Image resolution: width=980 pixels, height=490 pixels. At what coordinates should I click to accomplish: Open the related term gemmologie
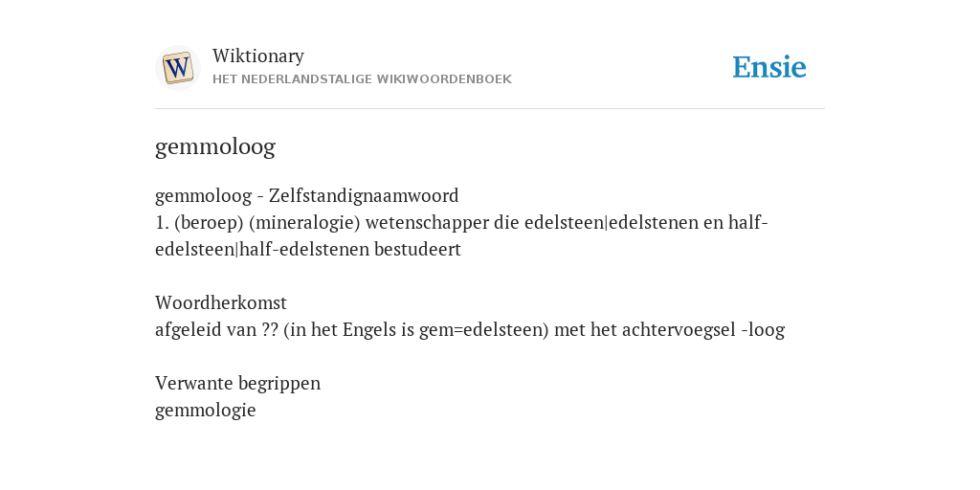(205, 411)
